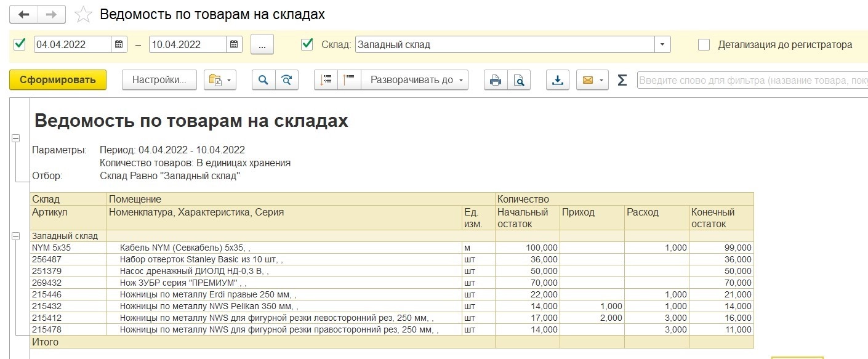Screen dimensions: 868x359
Task: Click ending balance 11,000 for article 215478
Action: (x=721, y=329)
